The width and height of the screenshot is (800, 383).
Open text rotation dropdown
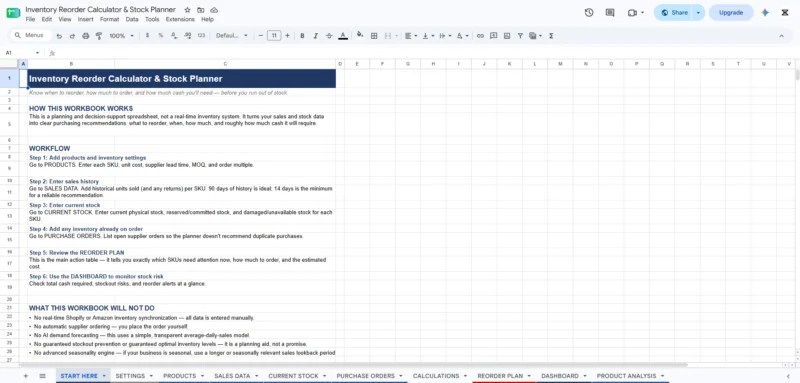coord(462,36)
